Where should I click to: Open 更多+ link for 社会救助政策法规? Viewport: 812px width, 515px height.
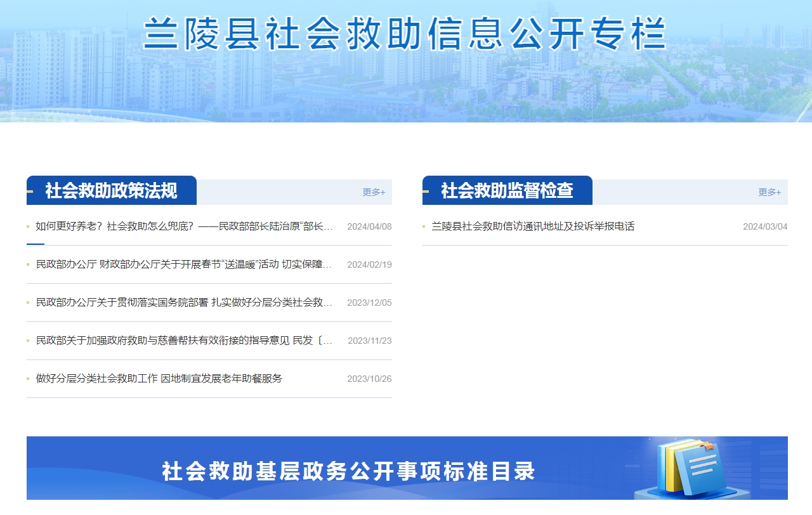(x=374, y=192)
